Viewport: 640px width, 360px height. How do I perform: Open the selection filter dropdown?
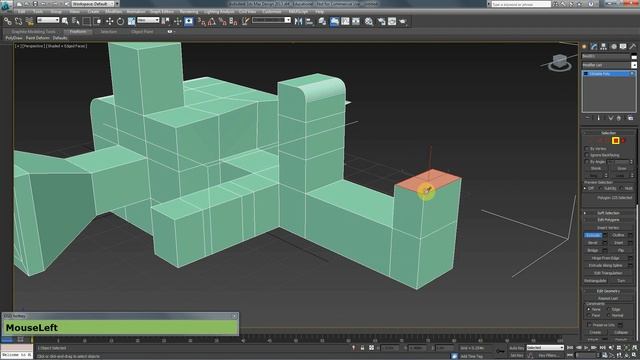coord(48,20)
